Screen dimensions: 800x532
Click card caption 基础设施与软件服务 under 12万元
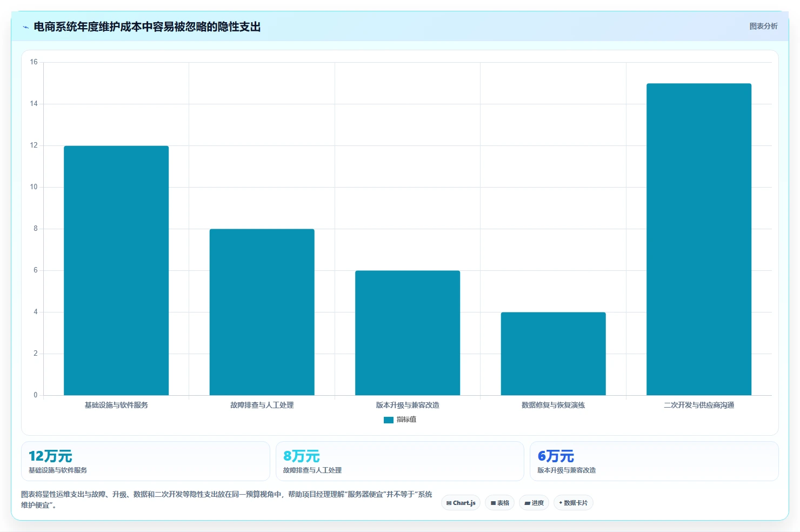pos(58,470)
